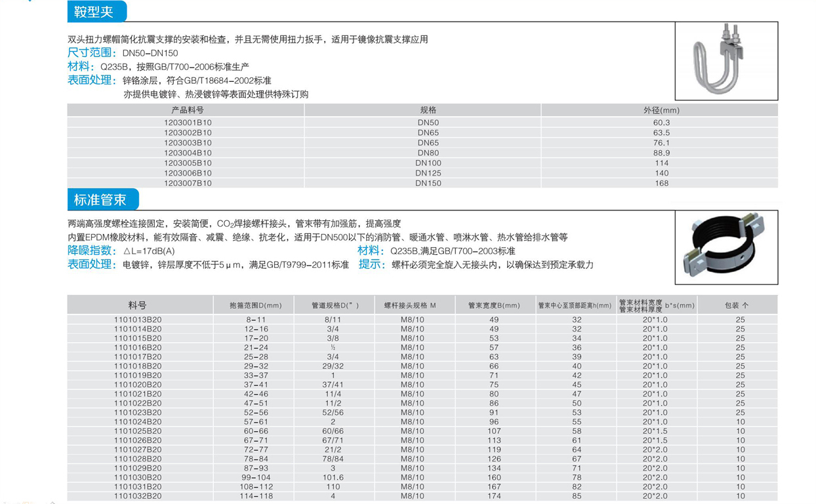
Task: Select the saddle clamp U-bolt product image
Action: (726, 61)
